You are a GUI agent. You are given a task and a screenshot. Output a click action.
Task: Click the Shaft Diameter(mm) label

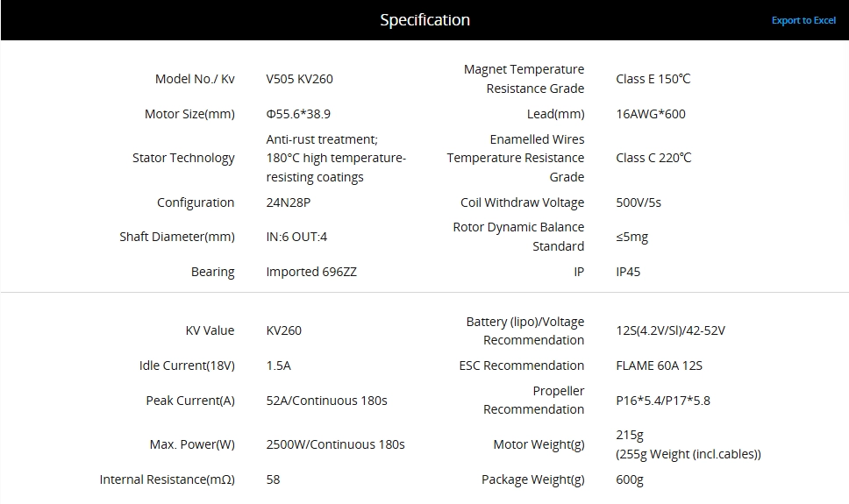pyautogui.click(x=177, y=237)
